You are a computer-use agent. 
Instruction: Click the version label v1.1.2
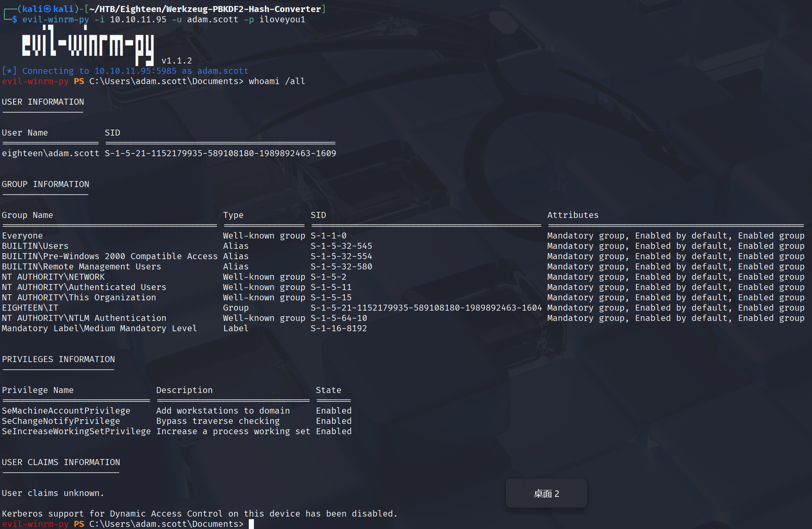(177, 60)
